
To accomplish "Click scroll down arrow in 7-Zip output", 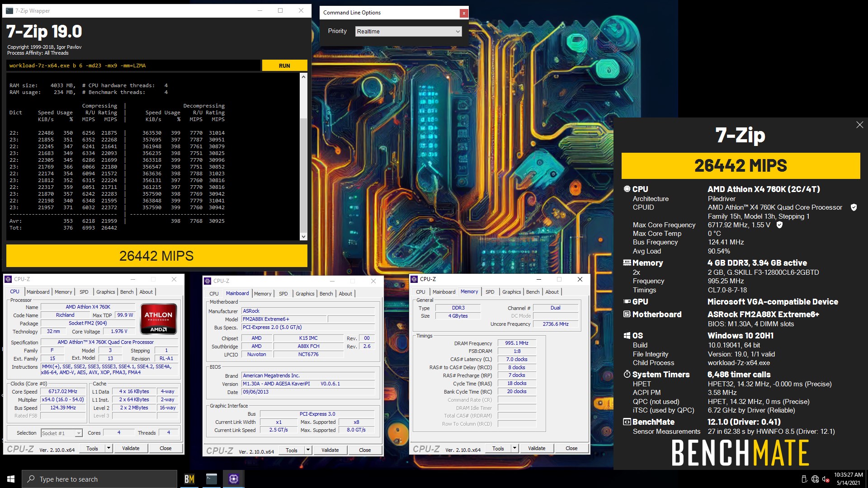I will 303,237.
